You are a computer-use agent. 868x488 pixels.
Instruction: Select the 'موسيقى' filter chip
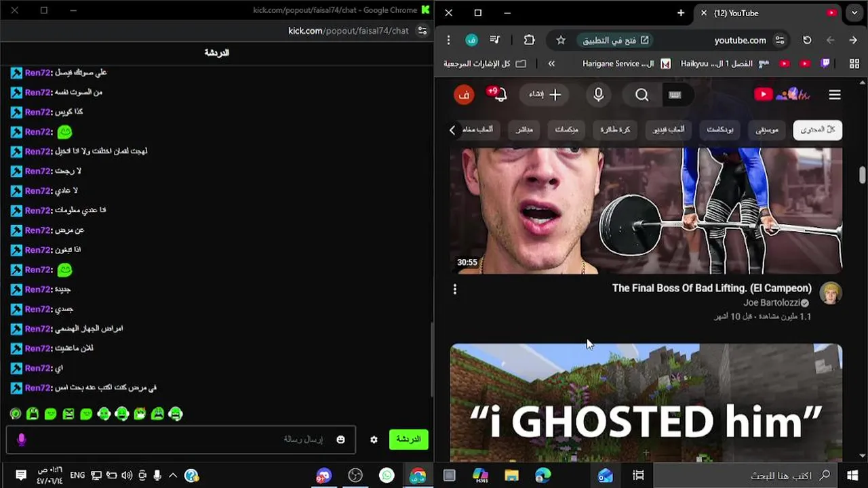(767, 130)
